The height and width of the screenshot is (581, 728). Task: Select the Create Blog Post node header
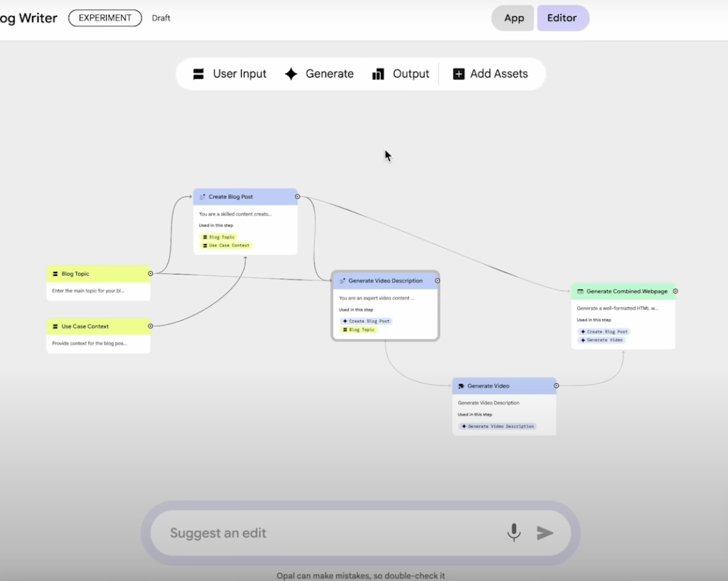[x=245, y=197]
